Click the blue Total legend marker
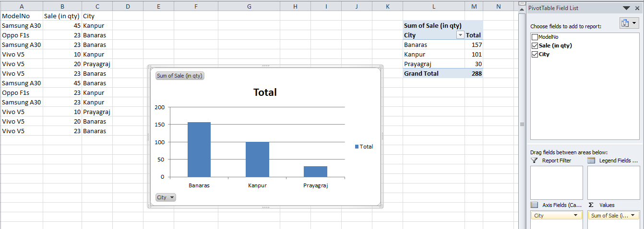The image size is (644, 229). (x=357, y=147)
